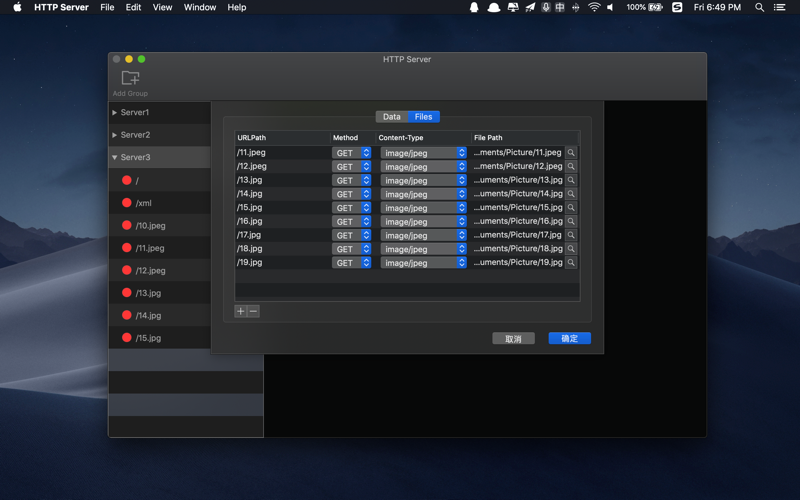Remove selected row with minus button

254,311
